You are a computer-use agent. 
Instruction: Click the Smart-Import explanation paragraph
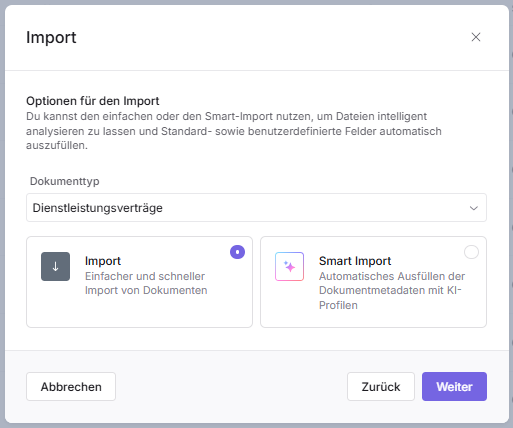coord(234,131)
